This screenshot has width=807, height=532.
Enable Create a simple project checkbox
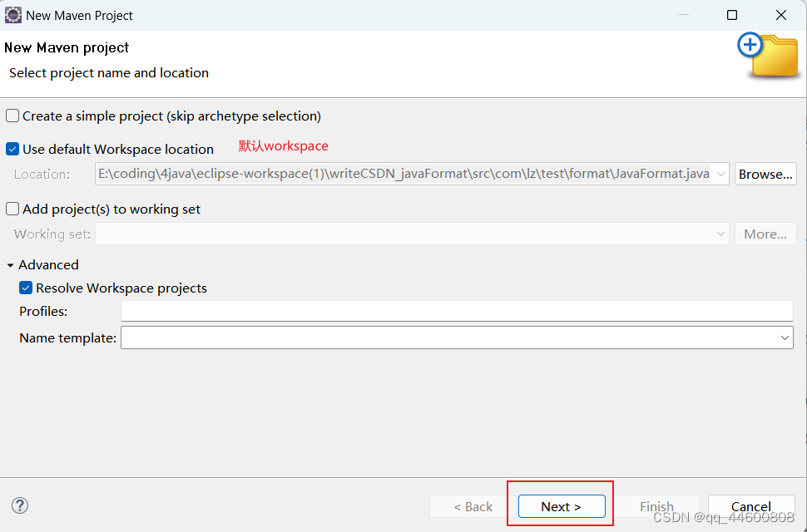(x=12, y=116)
